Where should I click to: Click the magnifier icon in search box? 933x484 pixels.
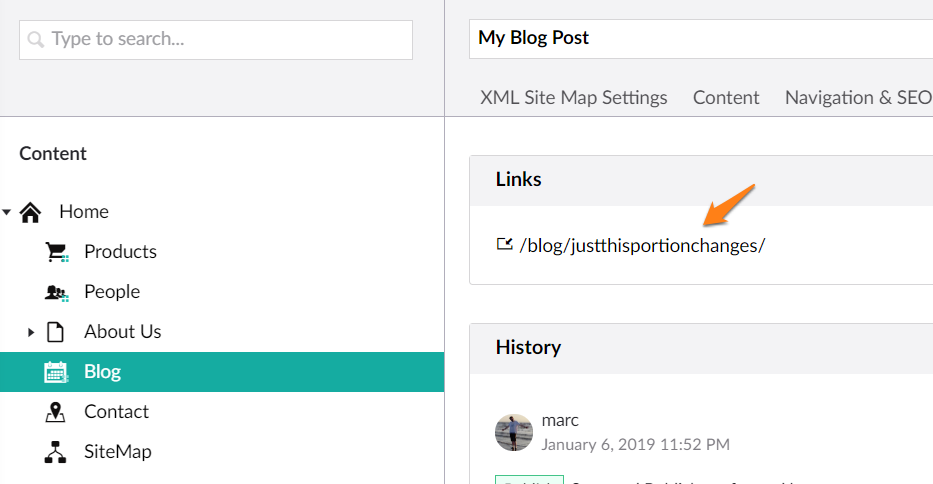click(x=36, y=40)
